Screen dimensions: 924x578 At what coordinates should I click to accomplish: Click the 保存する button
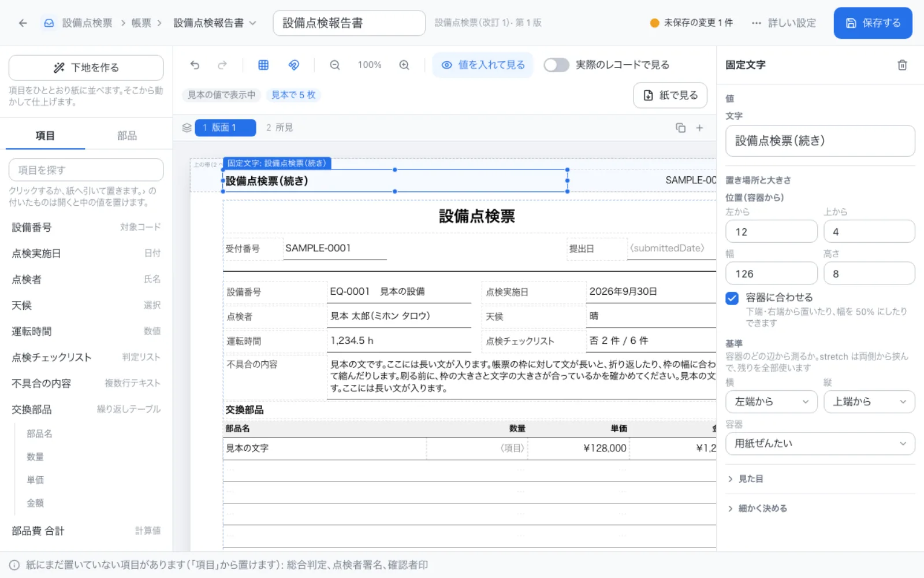point(873,23)
